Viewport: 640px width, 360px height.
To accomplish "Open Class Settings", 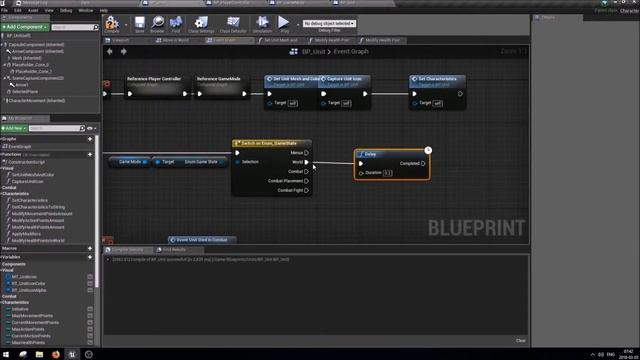I will (201, 24).
